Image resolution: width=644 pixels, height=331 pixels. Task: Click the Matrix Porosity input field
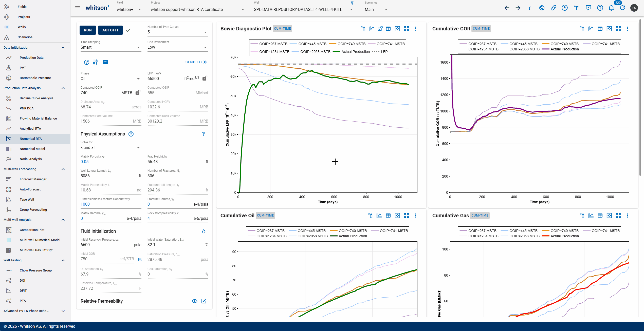(x=111, y=162)
